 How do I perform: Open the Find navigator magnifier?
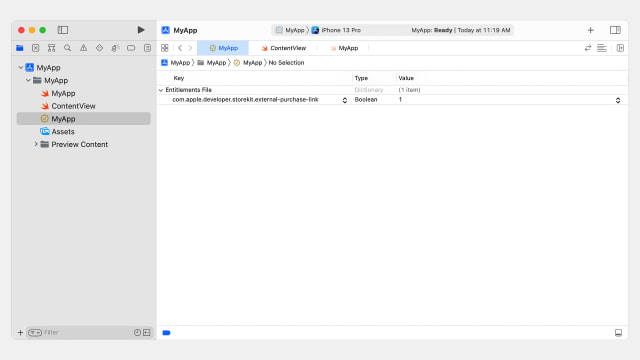(67, 48)
